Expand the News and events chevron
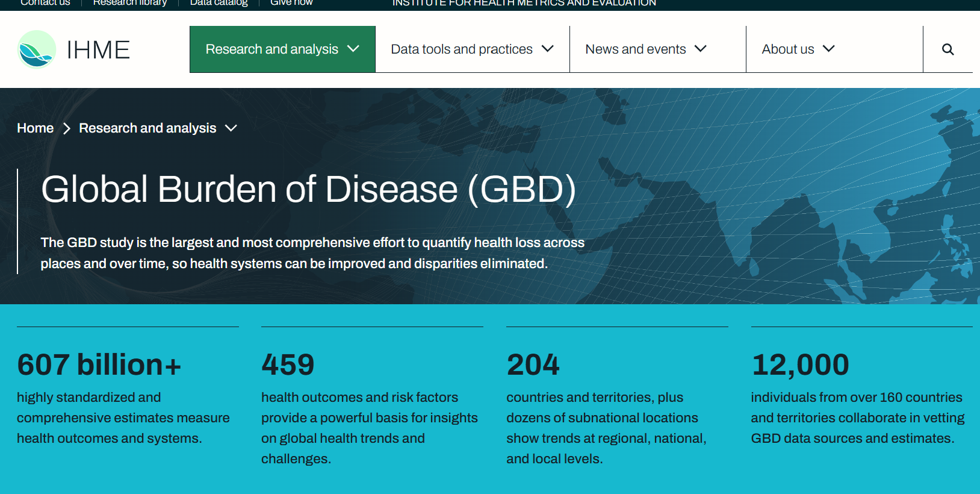980x494 pixels. [x=701, y=49]
